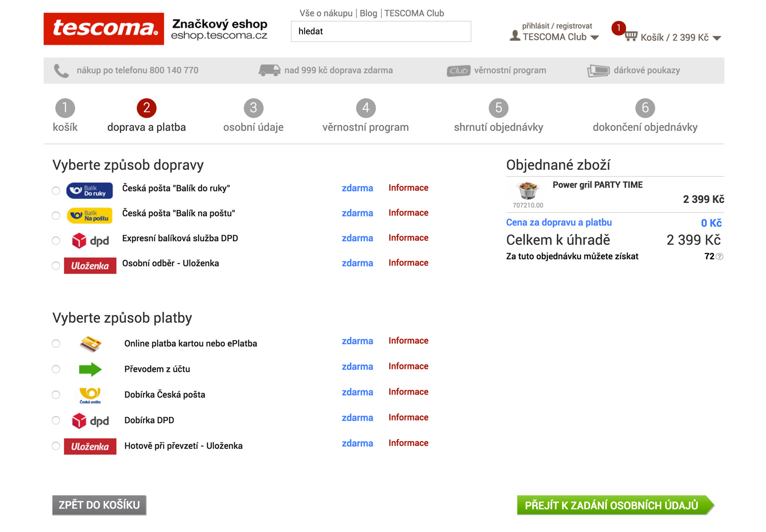Open the Vše o nákupu link
Viewport: 766px width, 532px height.
326,13
